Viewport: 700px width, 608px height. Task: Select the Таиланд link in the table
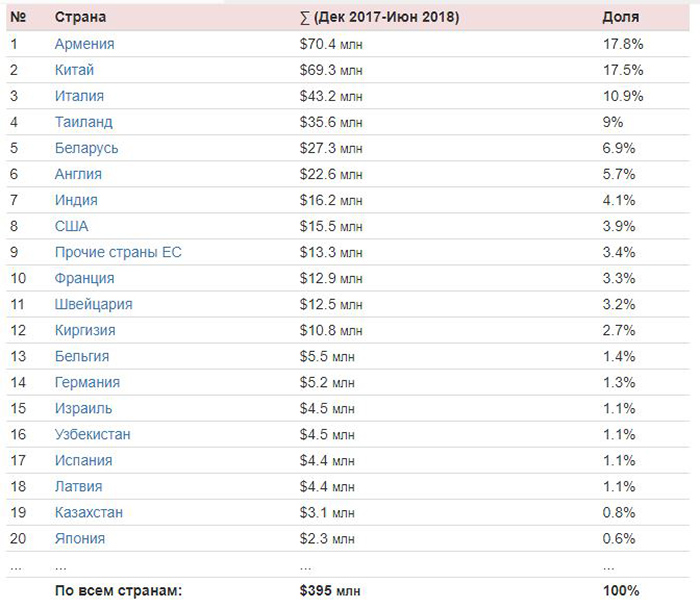pos(83,122)
